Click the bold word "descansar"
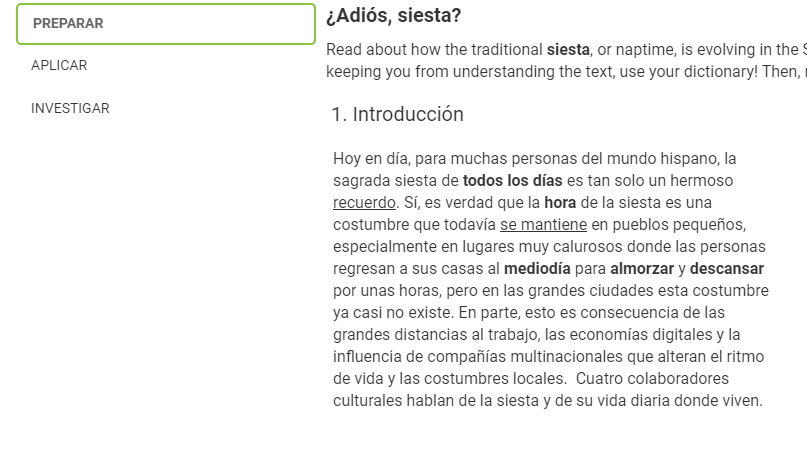This screenshot has height=455, width=807. pos(727,268)
